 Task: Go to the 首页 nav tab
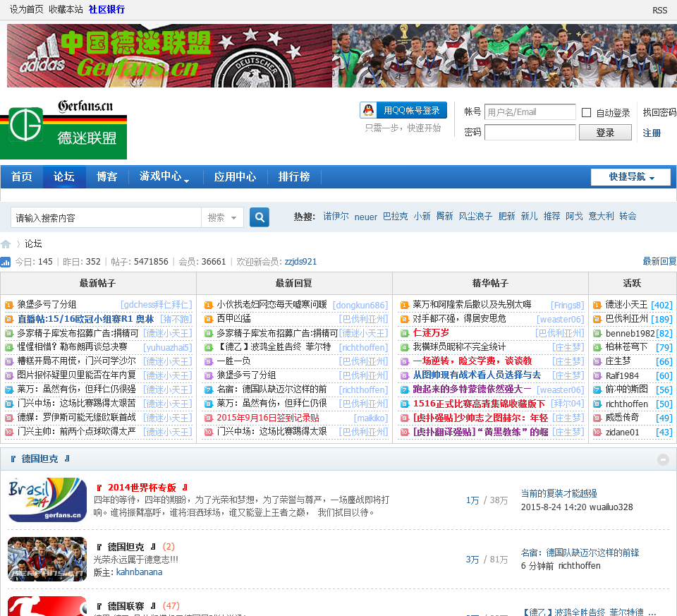click(x=22, y=176)
